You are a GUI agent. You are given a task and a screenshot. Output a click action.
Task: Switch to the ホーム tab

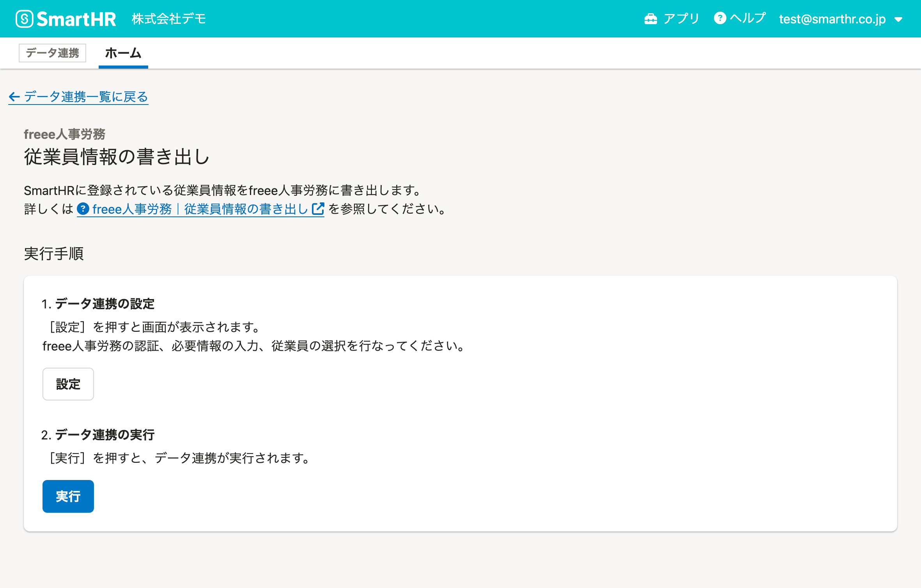[123, 53]
